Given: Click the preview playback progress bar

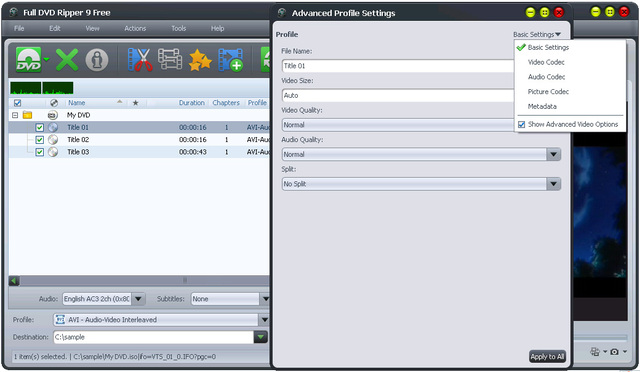Looking at the screenshot, I should [600, 337].
